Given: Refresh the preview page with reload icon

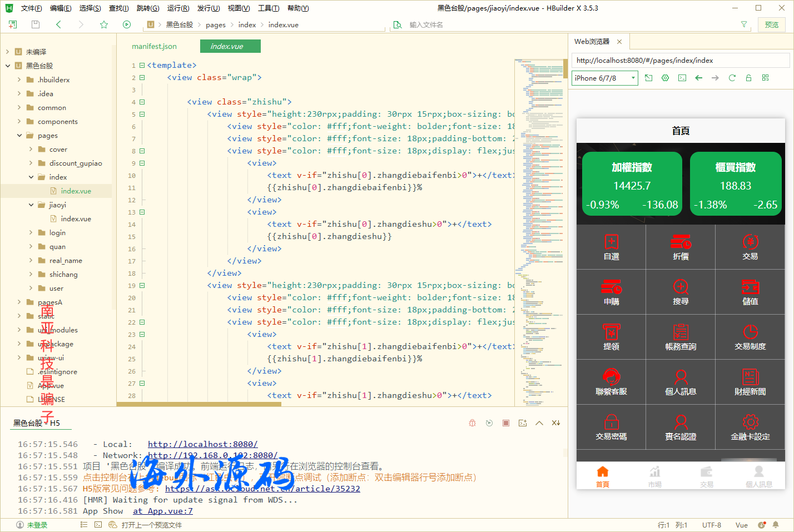Looking at the screenshot, I should [732, 78].
